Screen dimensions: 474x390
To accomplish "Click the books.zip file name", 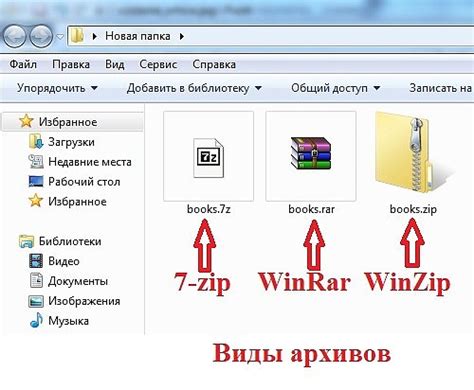I will coord(413,210).
